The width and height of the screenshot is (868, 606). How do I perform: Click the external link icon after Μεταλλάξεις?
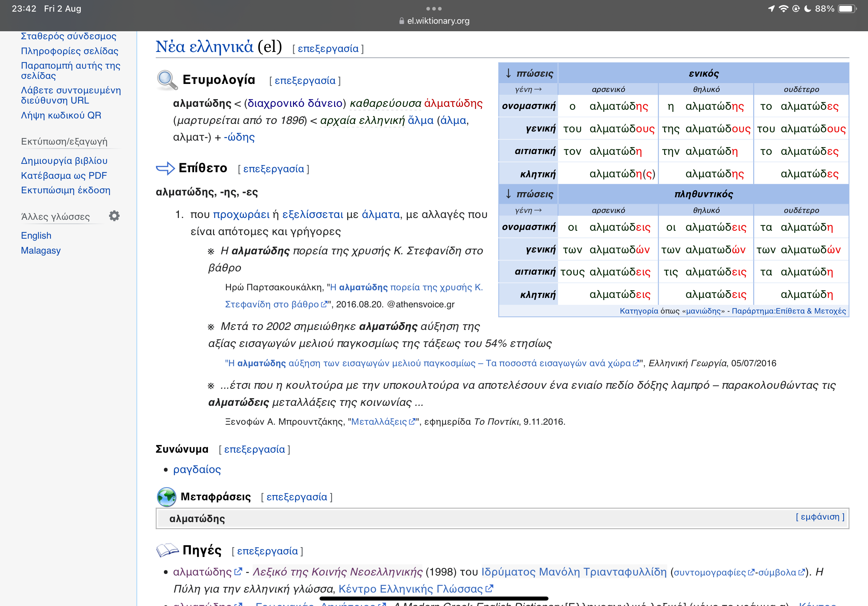tap(412, 422)
